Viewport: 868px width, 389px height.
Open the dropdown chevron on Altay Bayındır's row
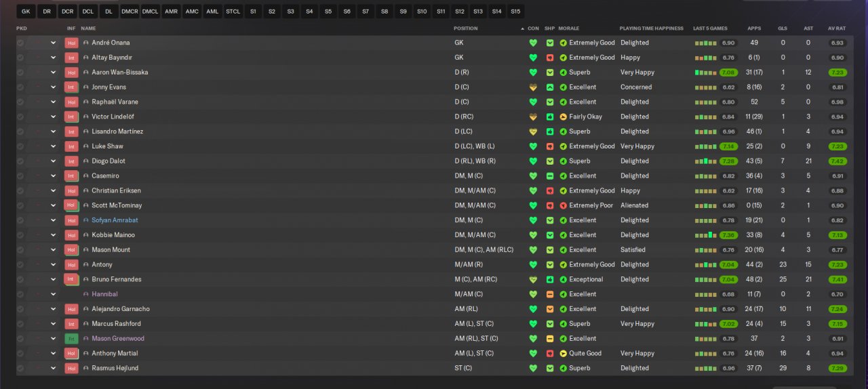[x=53, y=58]
